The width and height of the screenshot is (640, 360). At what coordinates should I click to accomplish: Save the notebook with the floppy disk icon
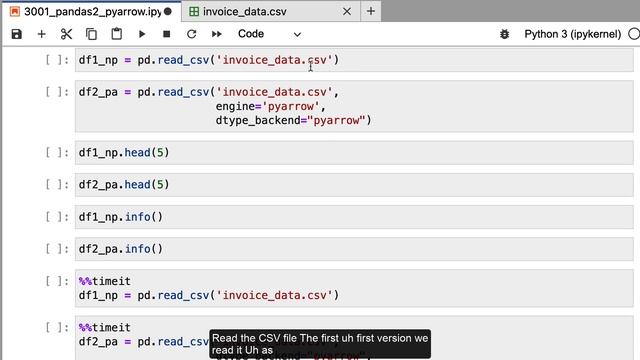tap(16, 34)
